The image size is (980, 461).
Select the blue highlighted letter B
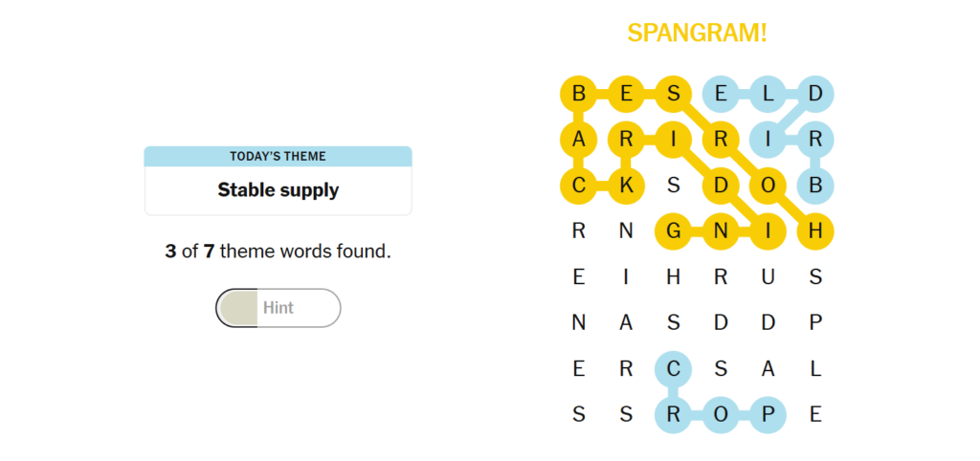point(815,187)
